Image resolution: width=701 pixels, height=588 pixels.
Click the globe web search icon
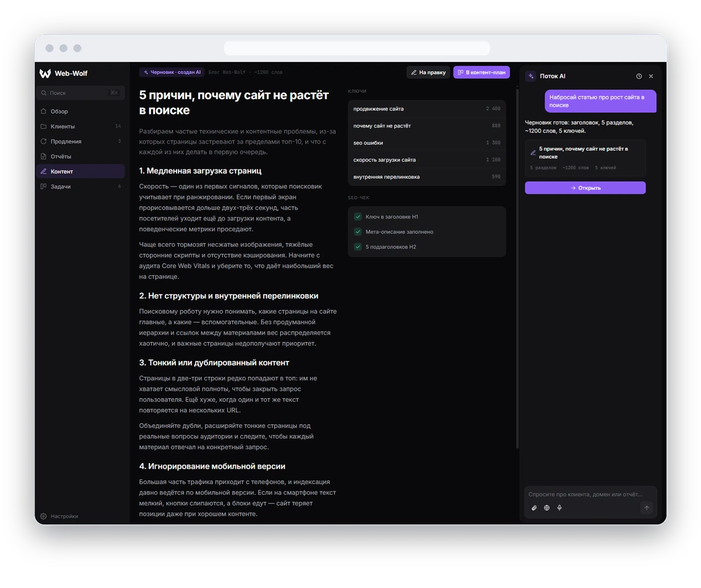click(547, 508)
